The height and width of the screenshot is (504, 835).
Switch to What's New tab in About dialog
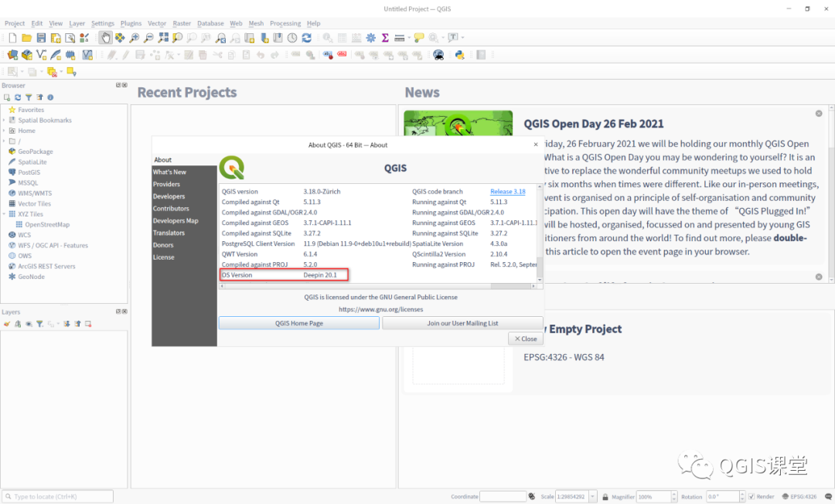point(184,172)
